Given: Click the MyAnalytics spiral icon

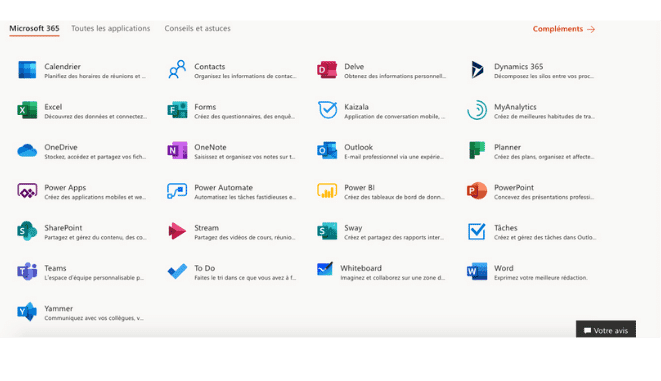Looking at the screenshot, I should coord(477,110).
